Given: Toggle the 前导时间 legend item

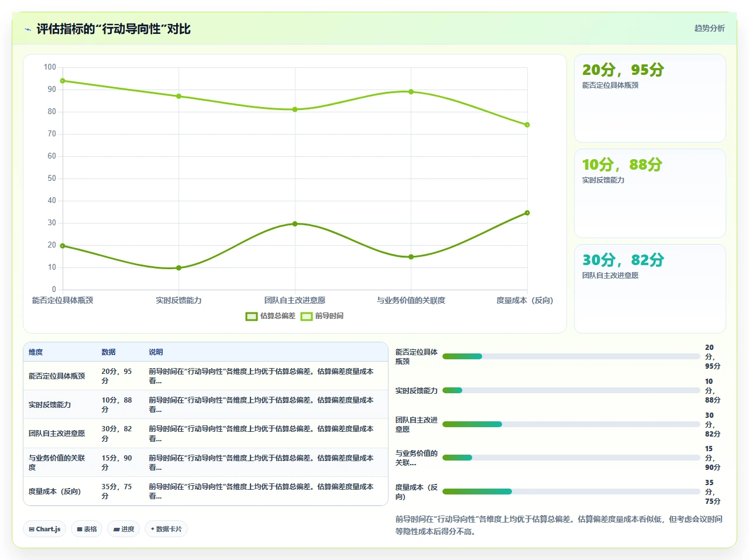Looking at the screenshot, I should tap(322, 316).
